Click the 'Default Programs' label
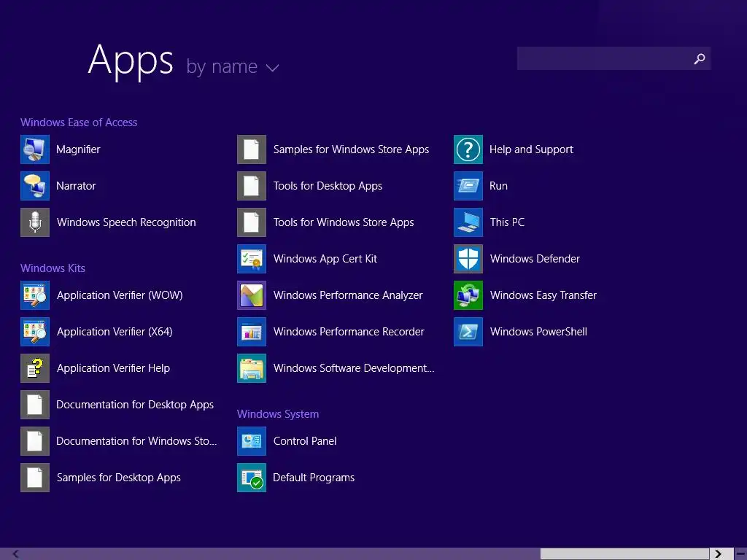The image size is (747, 560). point(314,478)
